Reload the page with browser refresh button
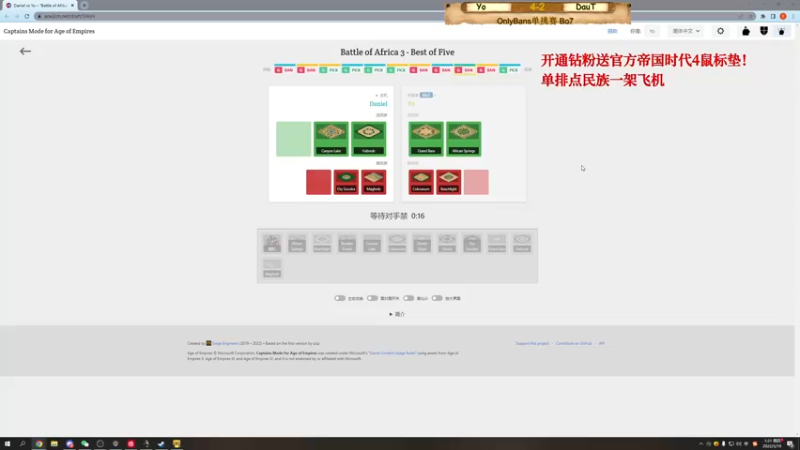 click(27, 16)
